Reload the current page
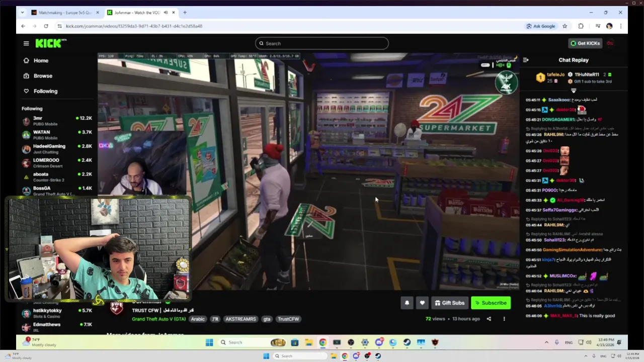Viewport: 644px width, 362px height. coord(46,26)
